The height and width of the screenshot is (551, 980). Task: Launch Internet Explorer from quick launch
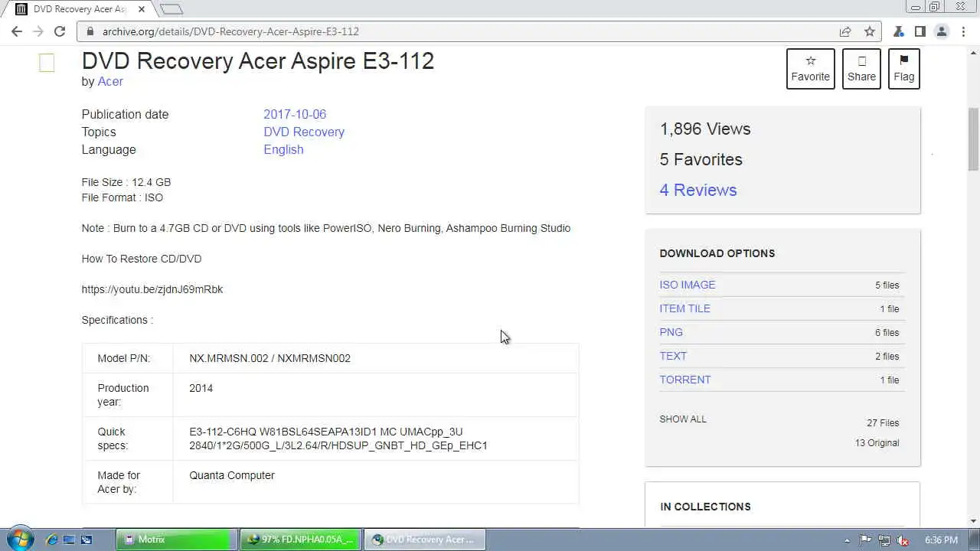52,540
